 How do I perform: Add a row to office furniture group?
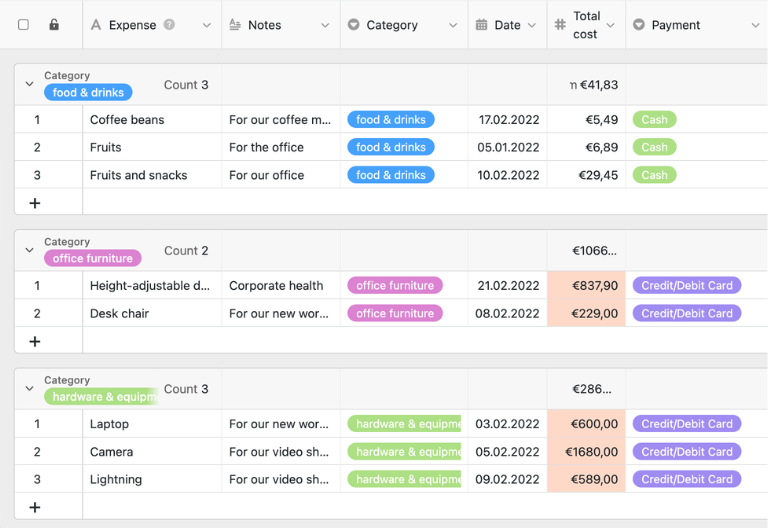coord(35,341)
